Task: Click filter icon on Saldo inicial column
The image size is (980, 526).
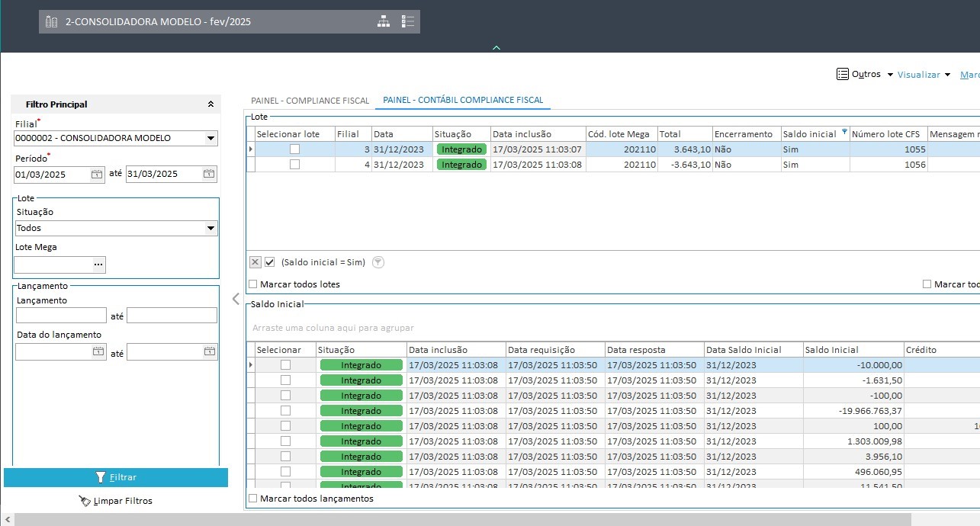Action: pyautogui.click(x=843, y=133)
